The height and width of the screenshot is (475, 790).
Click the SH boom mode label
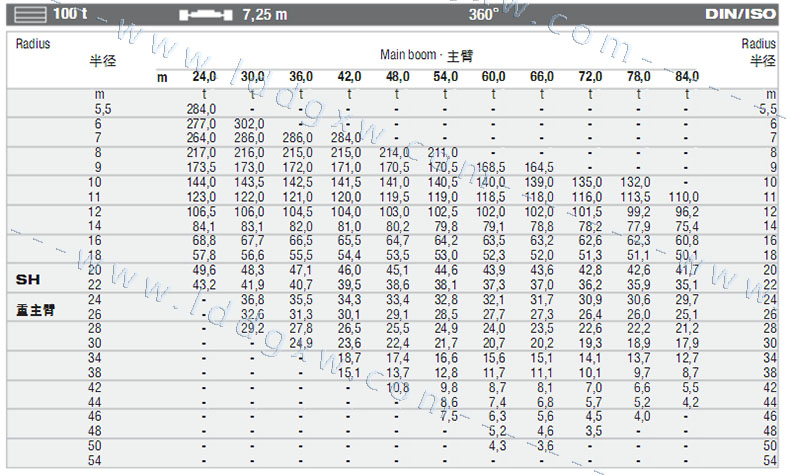pyautogui.click(x=28, y=280)
